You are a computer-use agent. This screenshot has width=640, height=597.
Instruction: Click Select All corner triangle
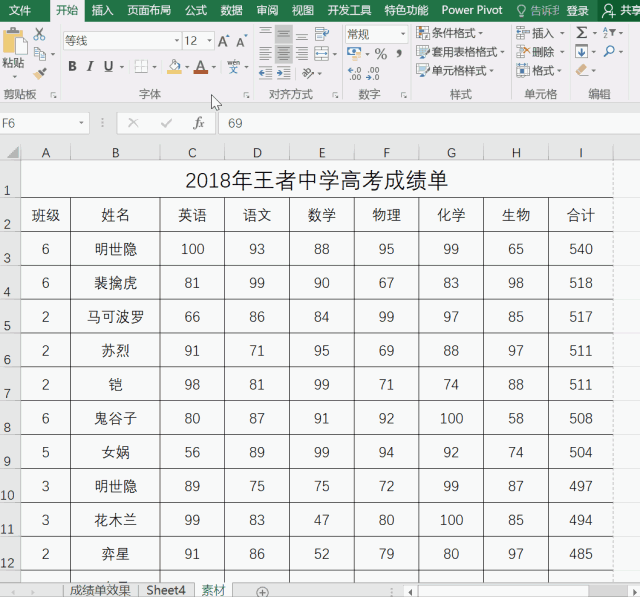pyautogui.click(x=13, y=152)
